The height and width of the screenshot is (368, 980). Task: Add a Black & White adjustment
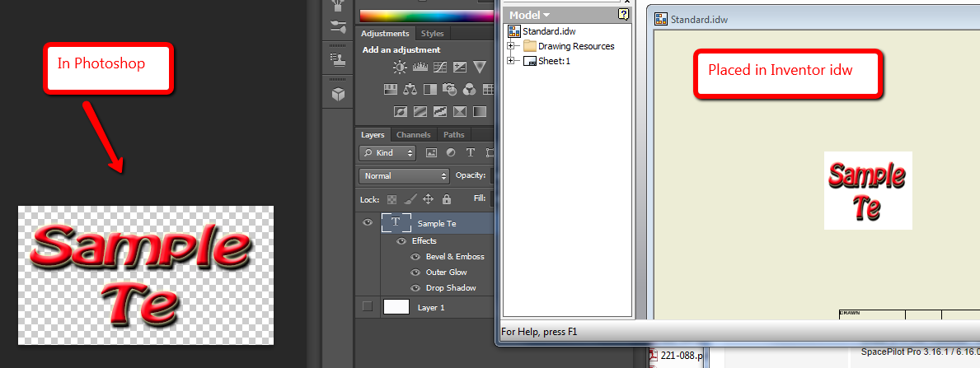[430, 90]
